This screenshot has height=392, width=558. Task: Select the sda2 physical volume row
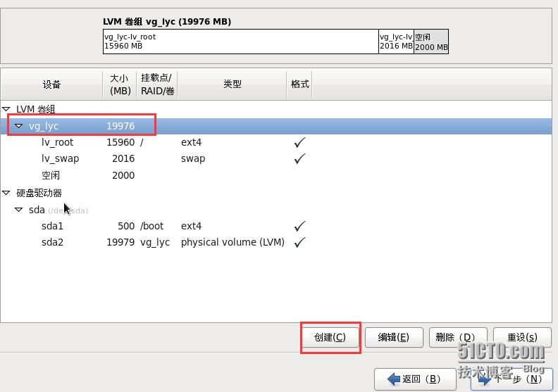click(x=276, y=242)
